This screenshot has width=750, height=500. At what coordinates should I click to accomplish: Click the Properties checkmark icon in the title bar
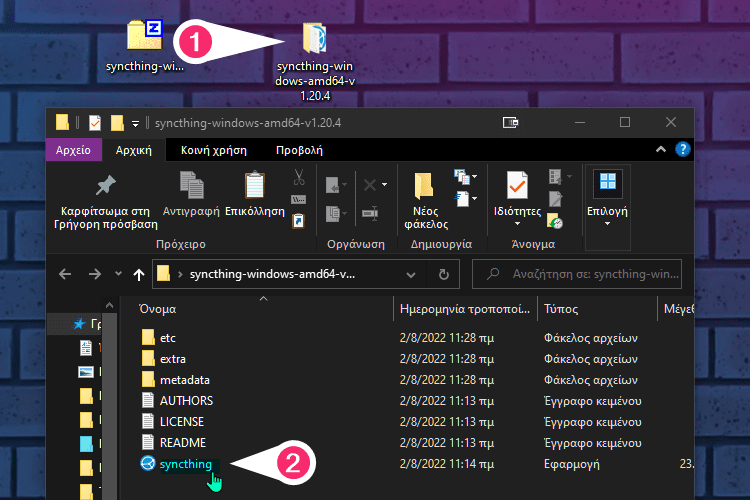click(95, 122)
